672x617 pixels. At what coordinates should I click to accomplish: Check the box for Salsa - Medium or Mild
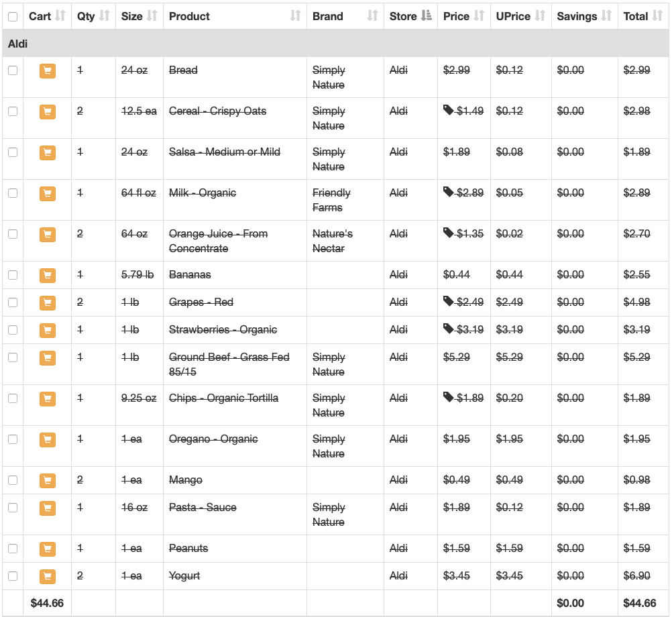(13, 152)
